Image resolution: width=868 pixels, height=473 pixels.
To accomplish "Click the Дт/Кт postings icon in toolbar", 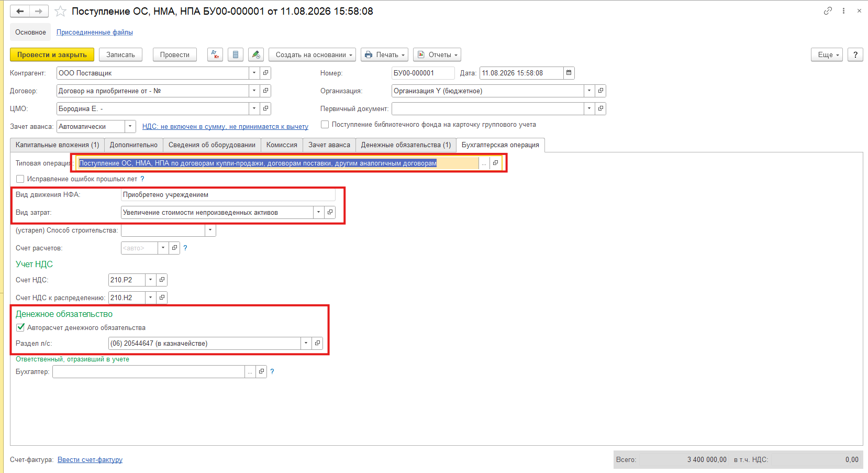I will 215,54.
